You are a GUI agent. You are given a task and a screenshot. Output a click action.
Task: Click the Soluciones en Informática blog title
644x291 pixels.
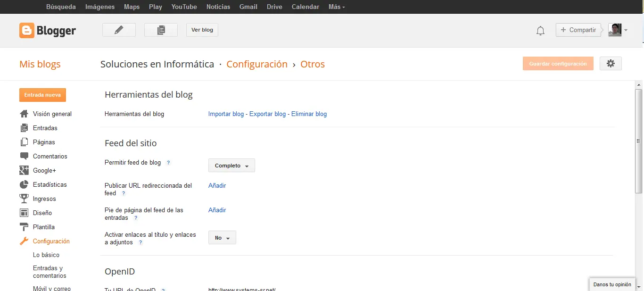tap(157, 64)
